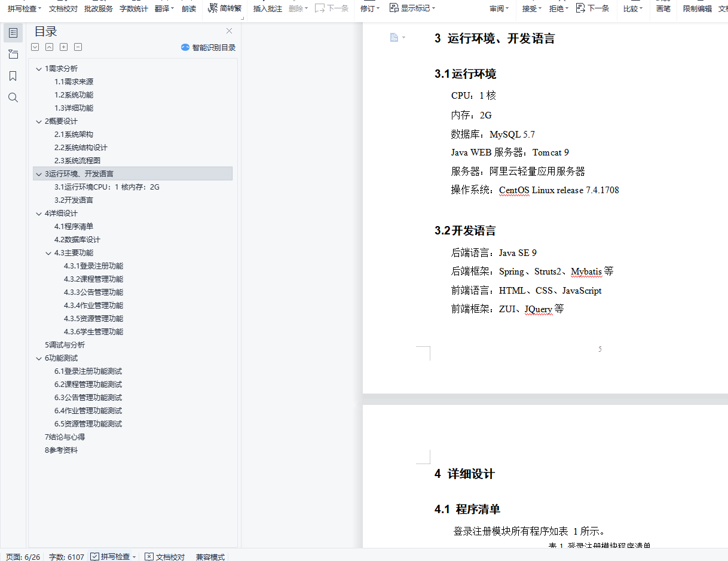Go to 2.1系统架构 heading
This screenshot has width=728, height=561.
[74, 135]
